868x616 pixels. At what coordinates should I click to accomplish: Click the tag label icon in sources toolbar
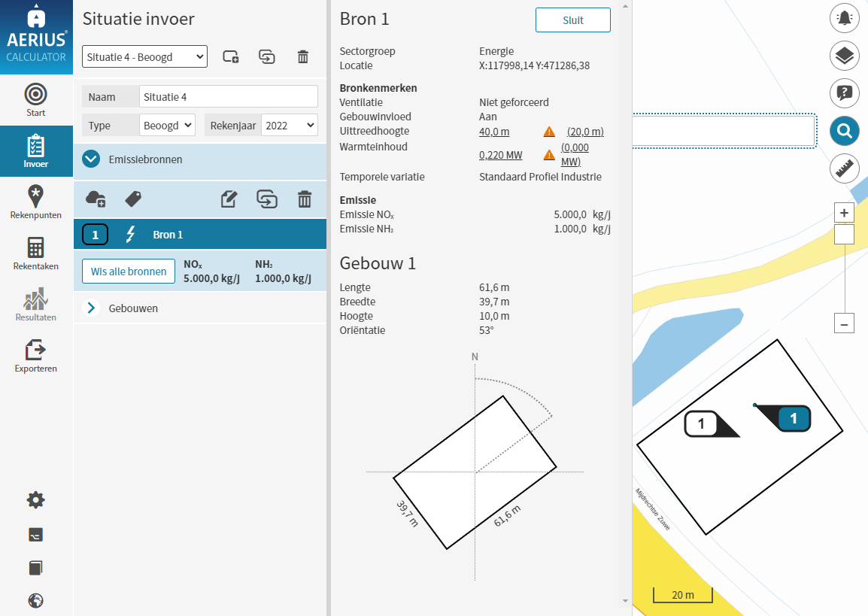click(x=133, y=199)
